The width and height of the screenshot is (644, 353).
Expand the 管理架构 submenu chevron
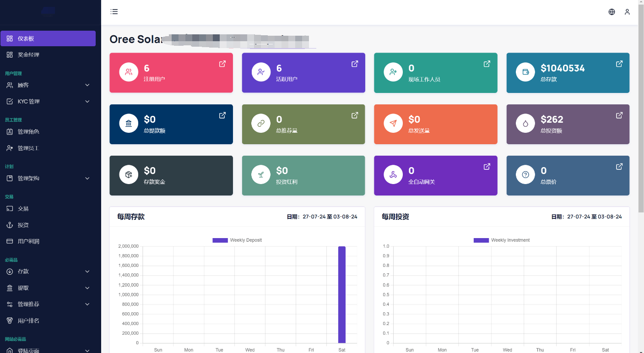pos(87,179)
